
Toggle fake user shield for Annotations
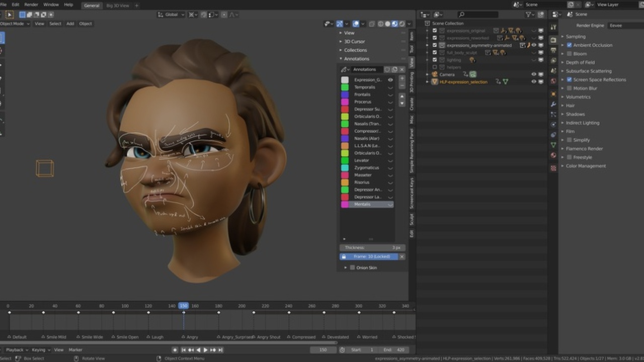click(387, 69)
